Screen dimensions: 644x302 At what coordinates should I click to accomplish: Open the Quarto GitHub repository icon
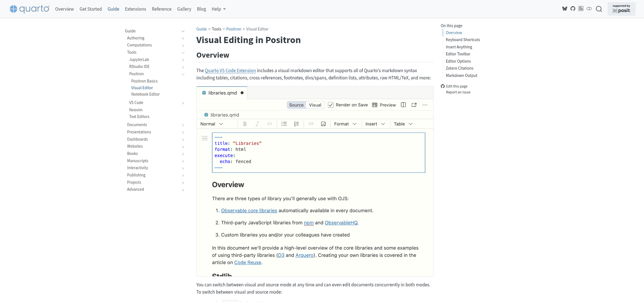pyautogui.click(x=573, y=9)
